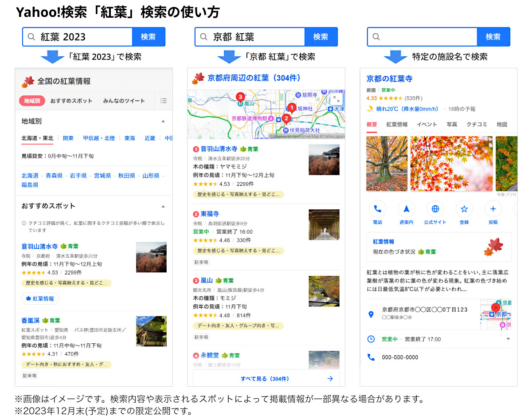532x420 pixels.
Task: Switch to the 地図 tab
Action: [502, 125]
